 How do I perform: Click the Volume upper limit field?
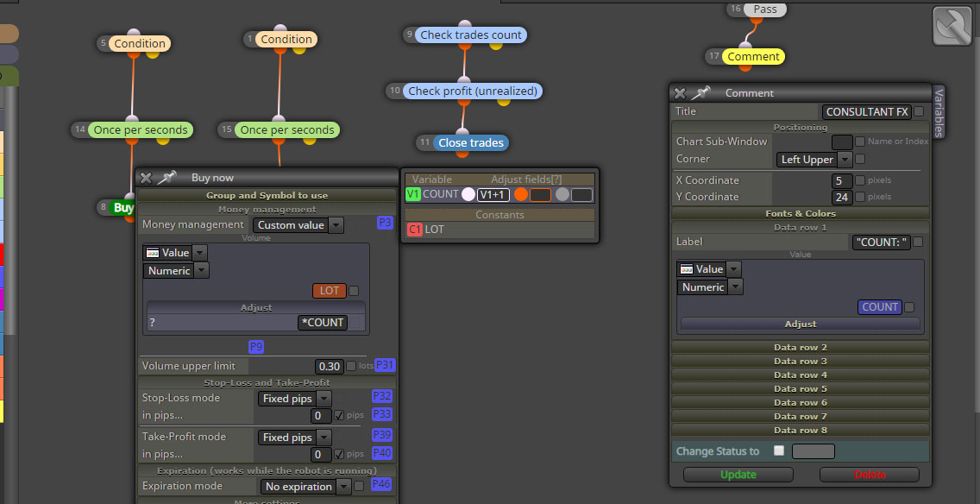pyautogui.click(x=330, y=367)
